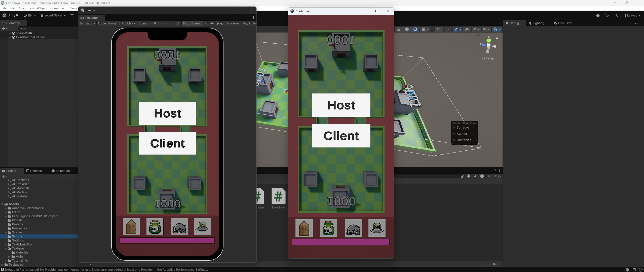Open Scene view three-dot options menu

[x=499, y=23]
